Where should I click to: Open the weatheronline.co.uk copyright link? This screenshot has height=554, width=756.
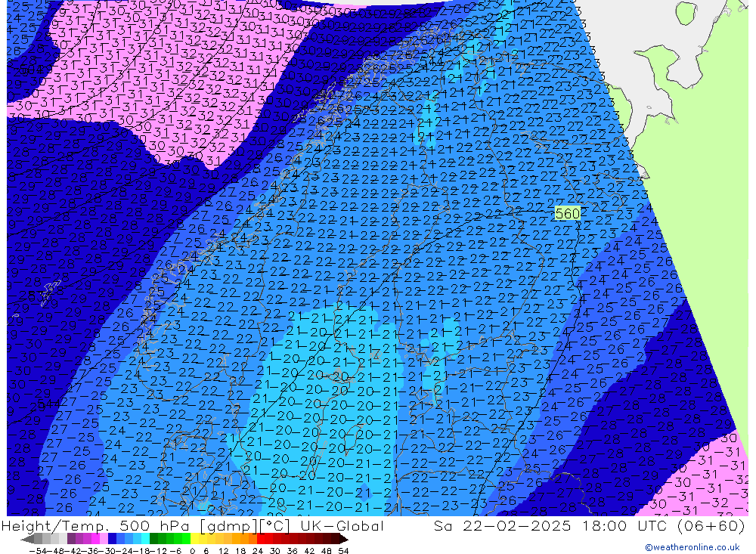click(692, 547)
